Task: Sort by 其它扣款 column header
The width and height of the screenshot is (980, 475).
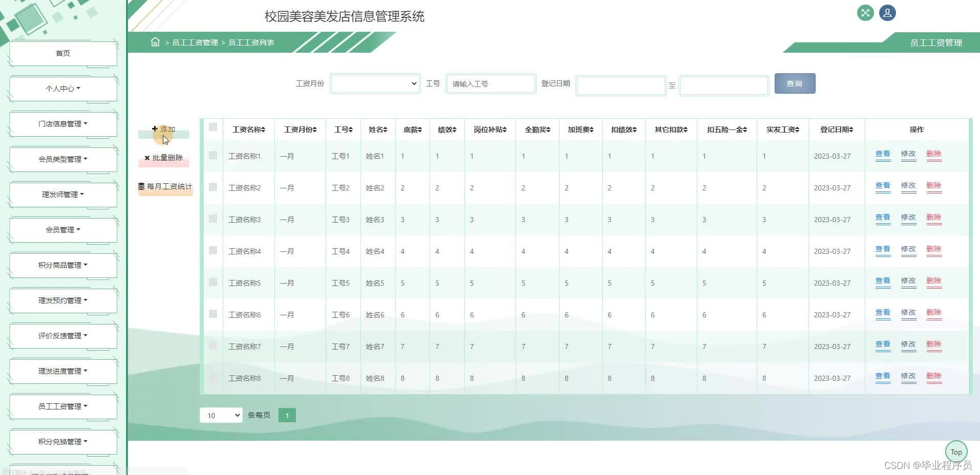Action: tap(671, 130)
